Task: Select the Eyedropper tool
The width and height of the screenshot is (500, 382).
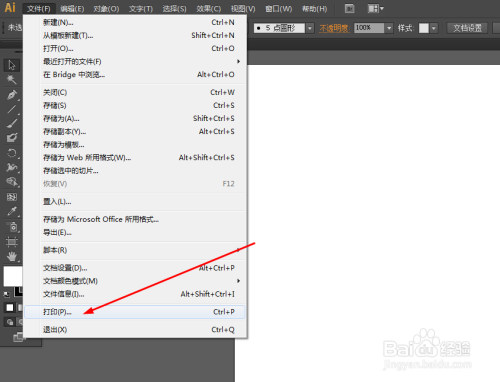Action: tap(12, 211)
